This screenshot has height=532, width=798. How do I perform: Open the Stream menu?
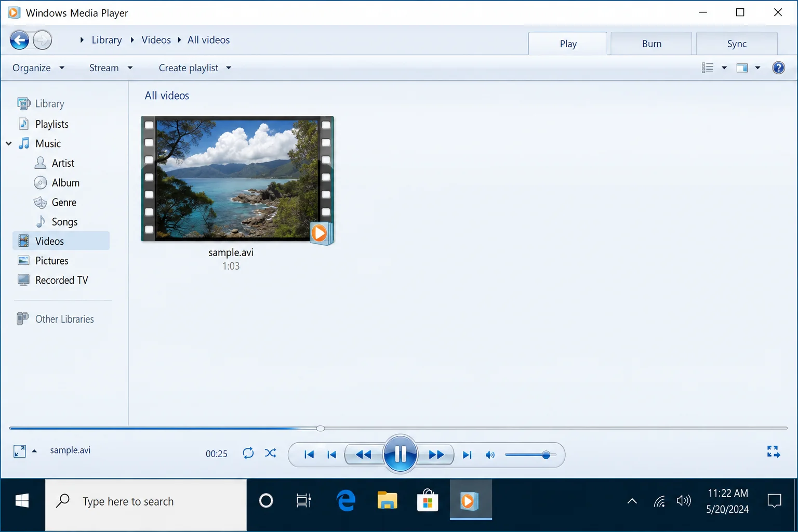[111, 68]
